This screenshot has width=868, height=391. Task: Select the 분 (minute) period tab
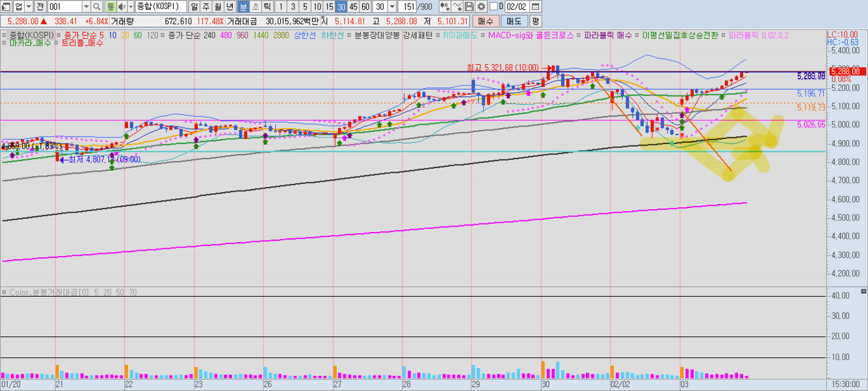243,6
